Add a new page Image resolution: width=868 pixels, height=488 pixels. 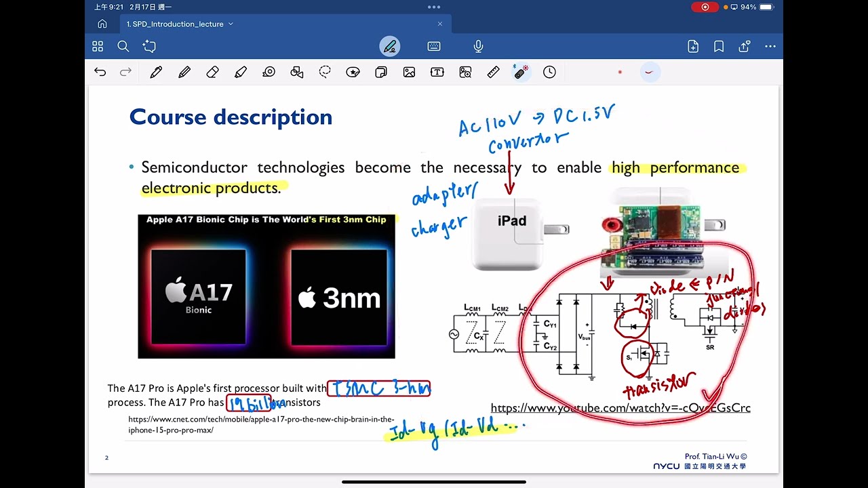[x=693, y=46]
